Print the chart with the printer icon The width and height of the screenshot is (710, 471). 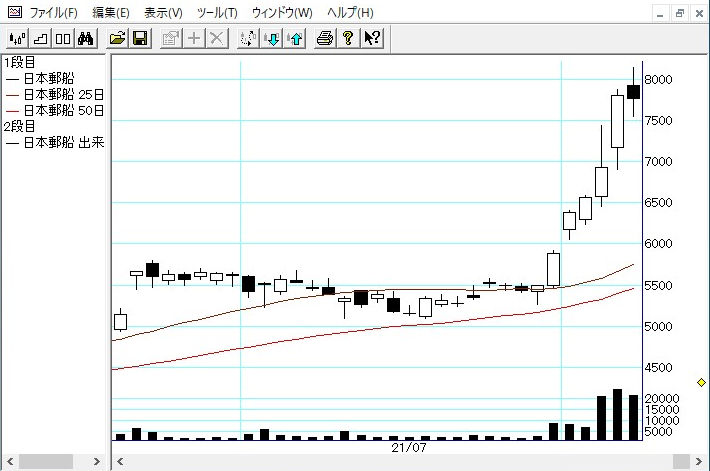pos(325,39)
